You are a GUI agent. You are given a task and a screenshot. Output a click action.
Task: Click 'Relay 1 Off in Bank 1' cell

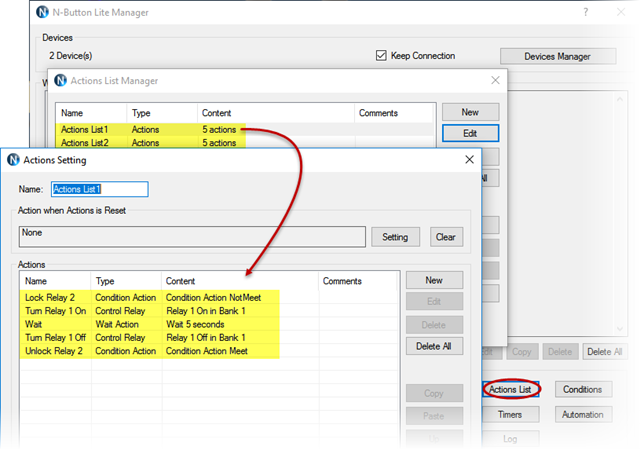(x=206, y=338)
